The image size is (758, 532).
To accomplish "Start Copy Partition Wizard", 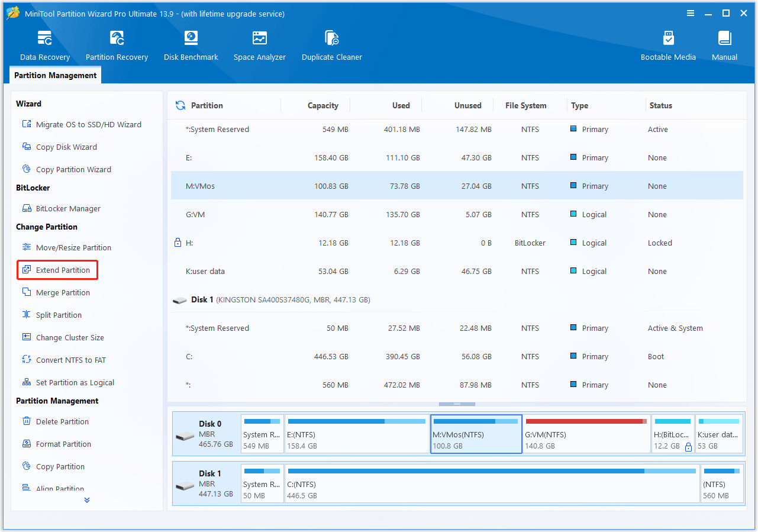I will point(66,169).
